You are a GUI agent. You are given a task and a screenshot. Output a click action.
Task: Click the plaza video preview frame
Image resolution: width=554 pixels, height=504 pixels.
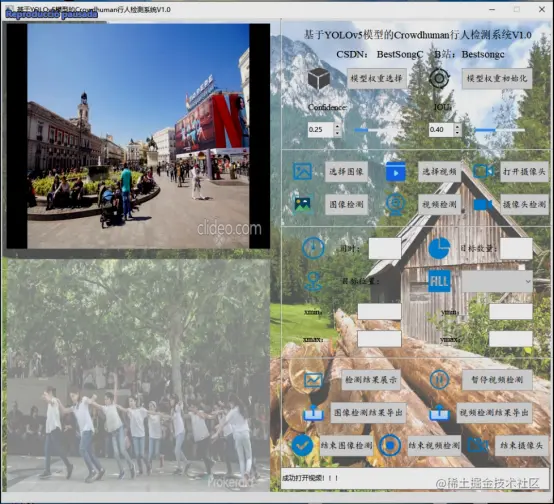pos(138,136)
